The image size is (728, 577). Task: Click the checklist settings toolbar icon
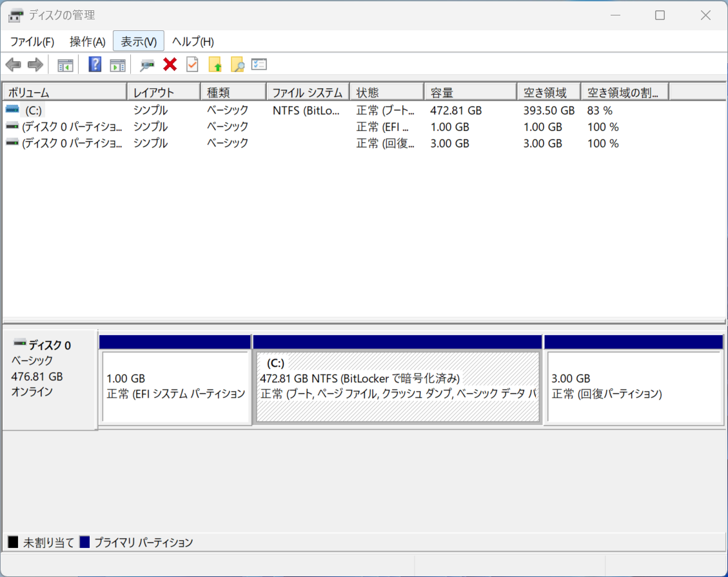[259, 64]
